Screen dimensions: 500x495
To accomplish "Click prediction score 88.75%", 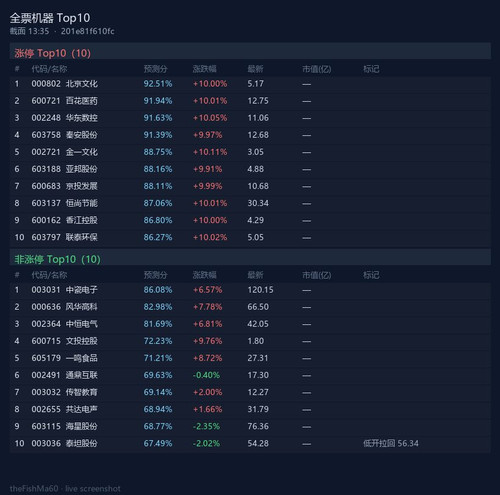I will click(x=158, y=152).
